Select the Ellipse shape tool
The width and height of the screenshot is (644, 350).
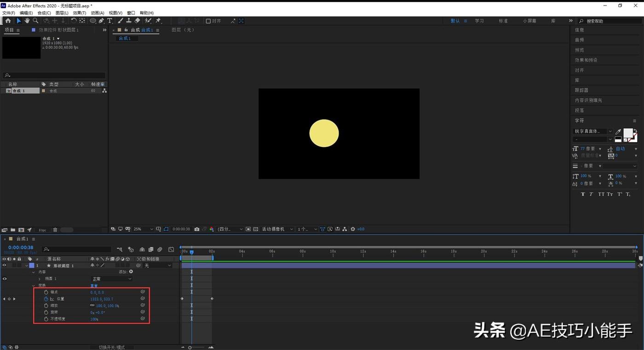coord(93,21)
